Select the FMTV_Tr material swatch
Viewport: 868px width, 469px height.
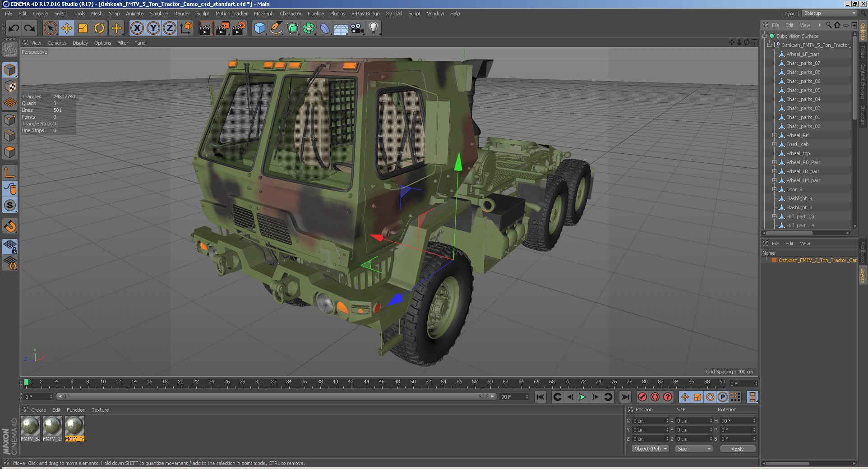74,428
